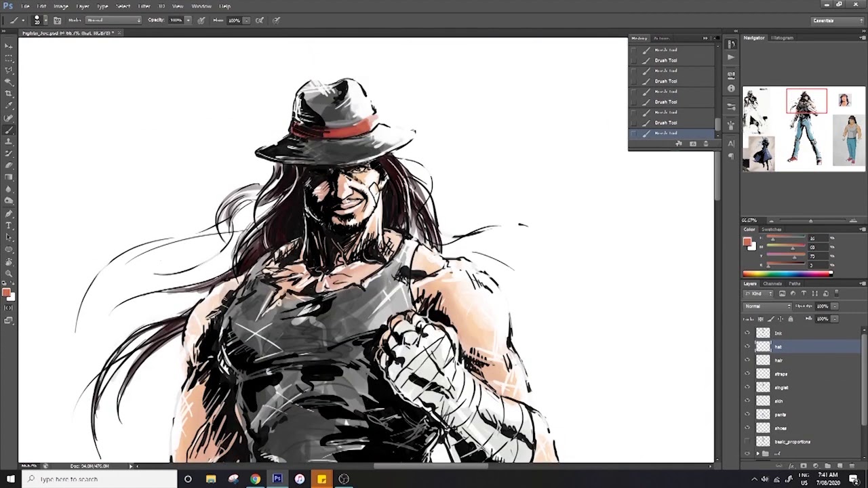The width and height of the screenshot is (868, 488).
Task: Select the Hand tool
Action: tap(8, 261)
